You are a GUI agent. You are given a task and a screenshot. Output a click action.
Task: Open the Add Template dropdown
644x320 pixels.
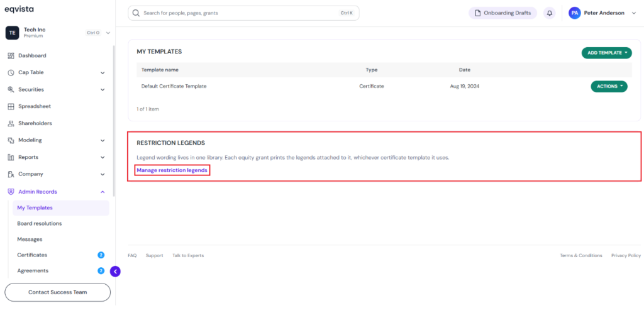point(607,53)
